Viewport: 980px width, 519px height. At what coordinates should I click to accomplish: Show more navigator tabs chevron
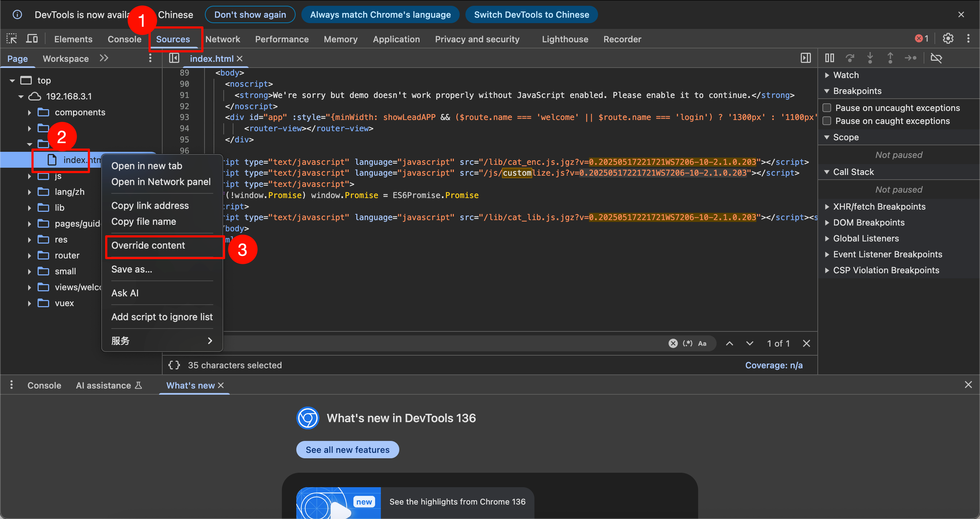tap(104, 58)
